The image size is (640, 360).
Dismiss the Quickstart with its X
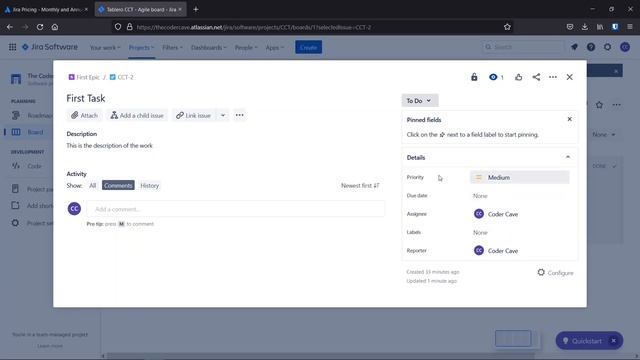(x=613, y=341)
